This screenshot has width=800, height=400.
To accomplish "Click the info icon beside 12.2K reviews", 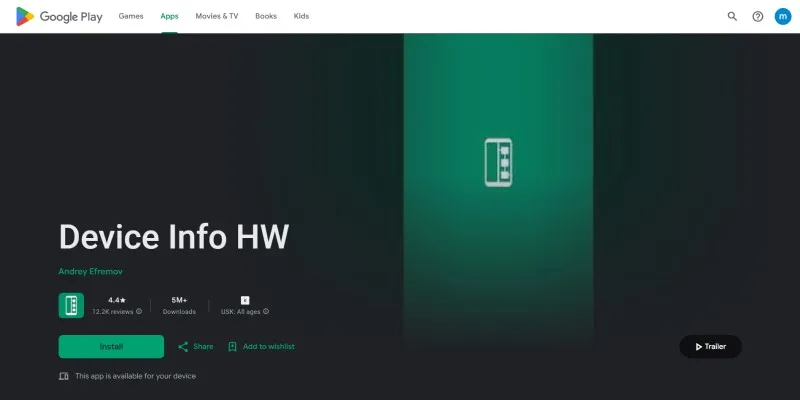I will point(139,311).
